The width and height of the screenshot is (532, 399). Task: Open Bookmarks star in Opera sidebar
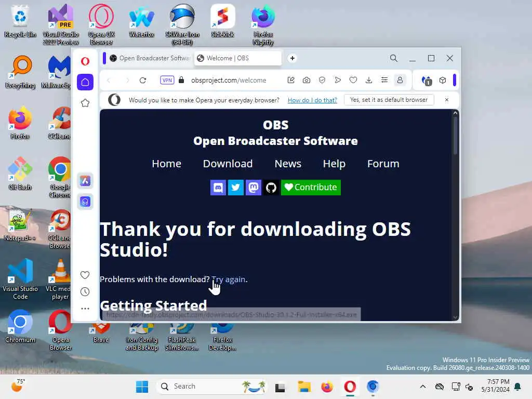[x=85, y=103]
